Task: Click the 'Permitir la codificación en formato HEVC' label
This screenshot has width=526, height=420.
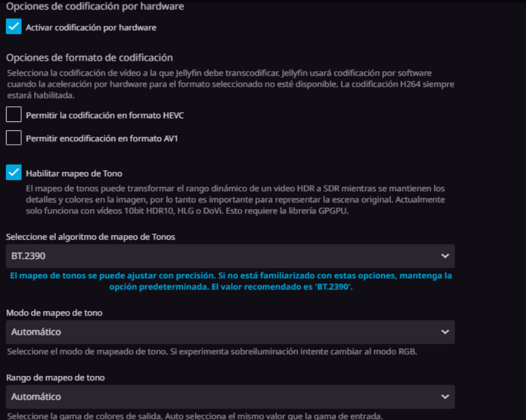Action: (104, 115)
